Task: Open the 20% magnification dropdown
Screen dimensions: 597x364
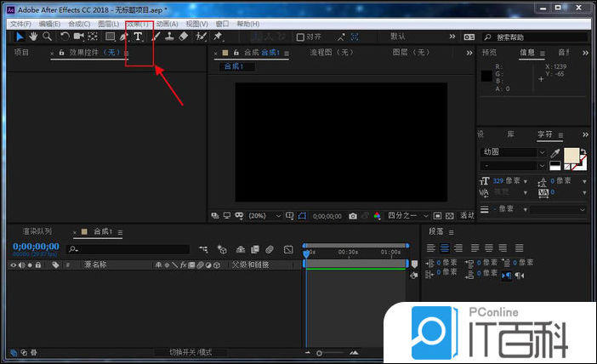Action: pos(265,216)
